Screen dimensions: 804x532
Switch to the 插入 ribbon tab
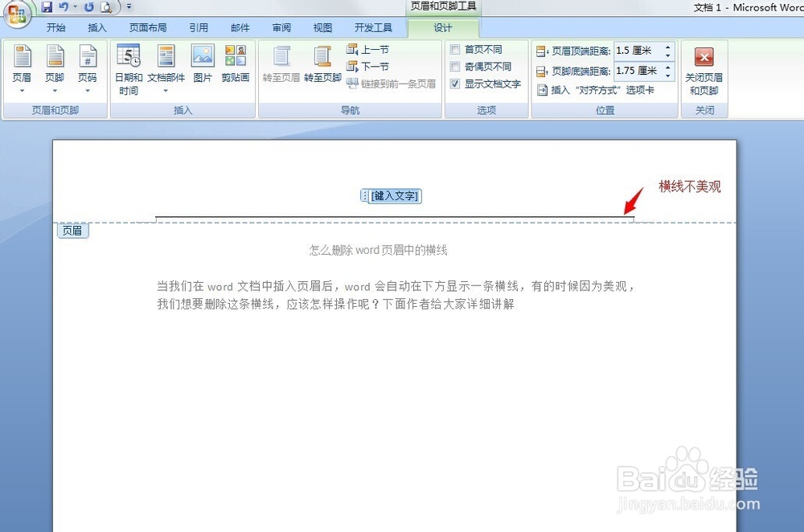(x=96, y=27)
